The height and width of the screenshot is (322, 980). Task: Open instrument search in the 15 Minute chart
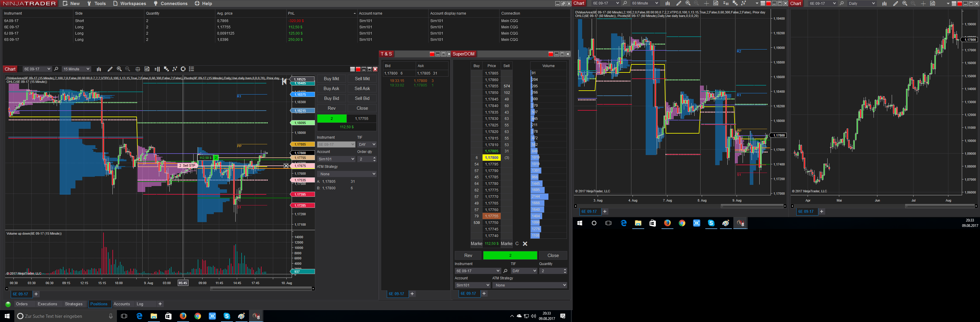tap(56, 69)
